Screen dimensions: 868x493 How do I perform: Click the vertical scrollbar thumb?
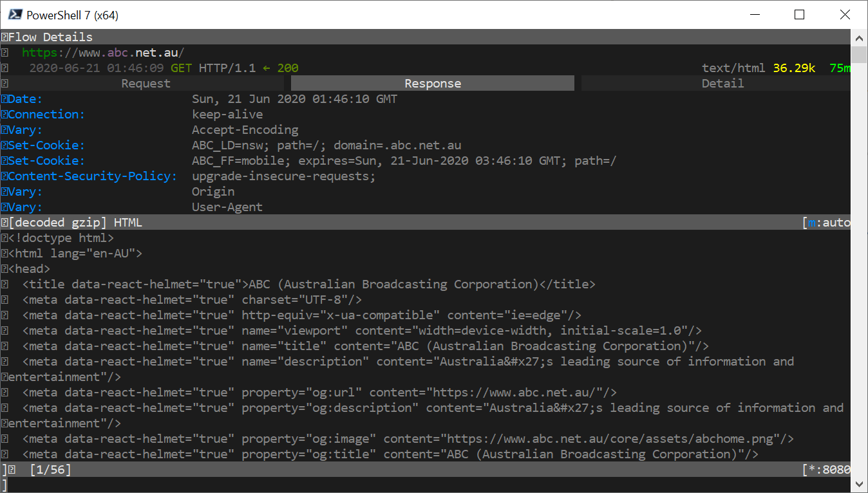(859, 53)
